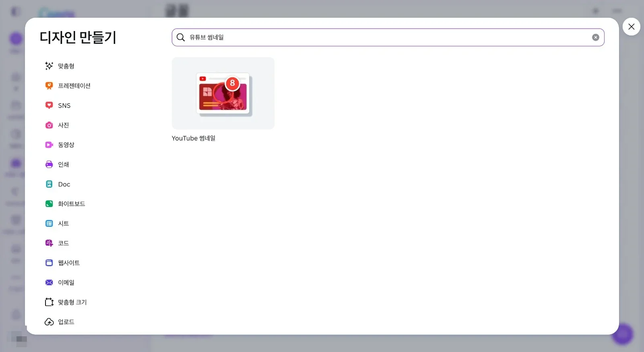
Task: Choose the SNS heart icon
Action: pyautogui.click(x=49, y=105)
